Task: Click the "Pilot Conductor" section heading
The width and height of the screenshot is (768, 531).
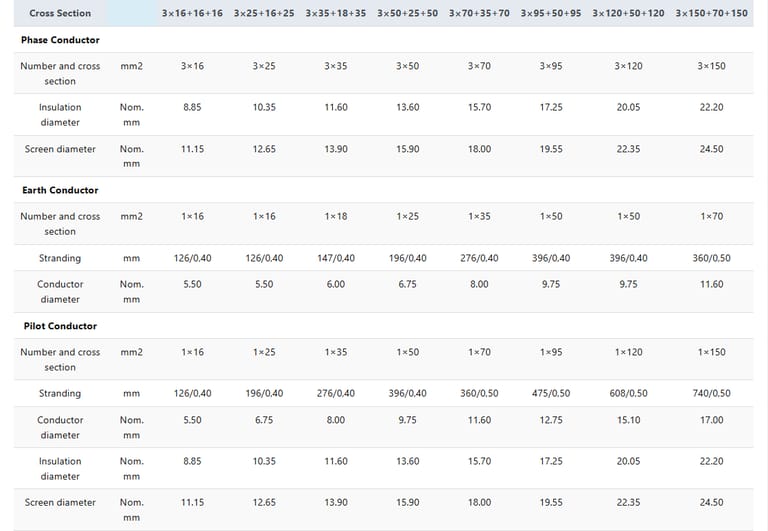Action: pyautogui.click(x=60, y=326)
